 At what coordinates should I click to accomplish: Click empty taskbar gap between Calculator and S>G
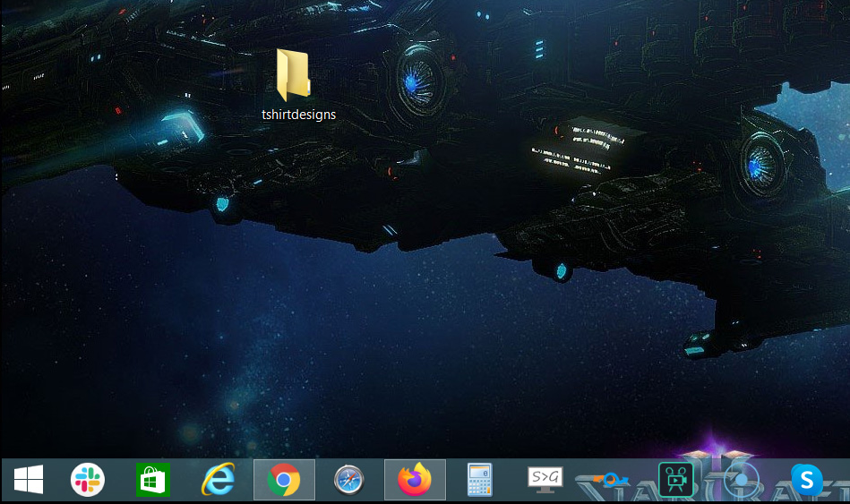click(512, 482)
